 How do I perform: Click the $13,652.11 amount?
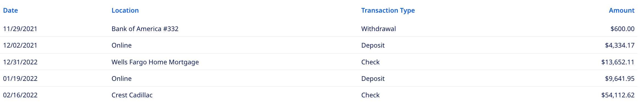(618, 62)
